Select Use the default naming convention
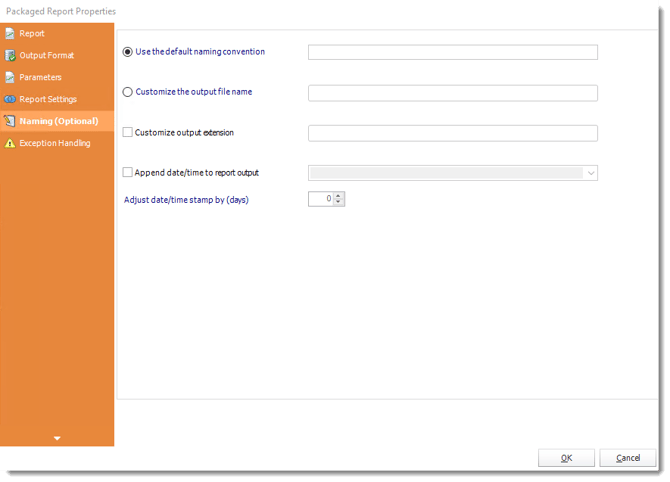 (127, 52)
